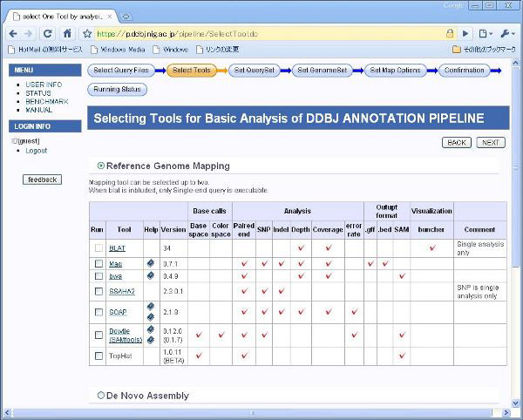Open the bwa help book icon
523x420 pixels.
click(x=150, y=276)
